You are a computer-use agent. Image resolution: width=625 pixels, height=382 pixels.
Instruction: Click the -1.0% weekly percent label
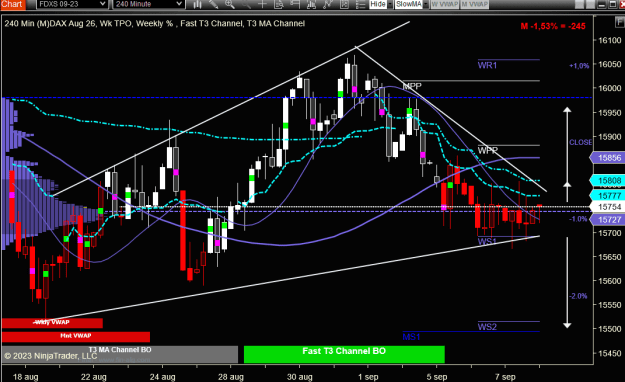pyautogui.click(x=578, y=219)
